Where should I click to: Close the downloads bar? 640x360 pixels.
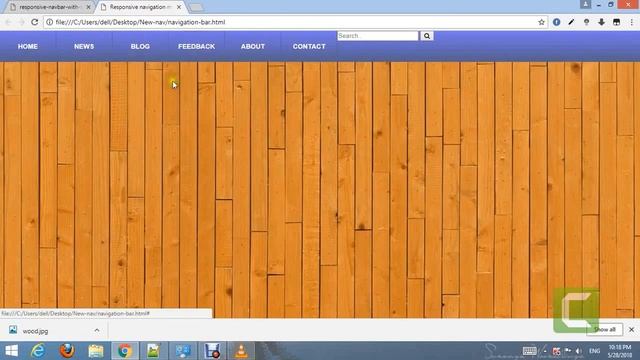point(631,329)
